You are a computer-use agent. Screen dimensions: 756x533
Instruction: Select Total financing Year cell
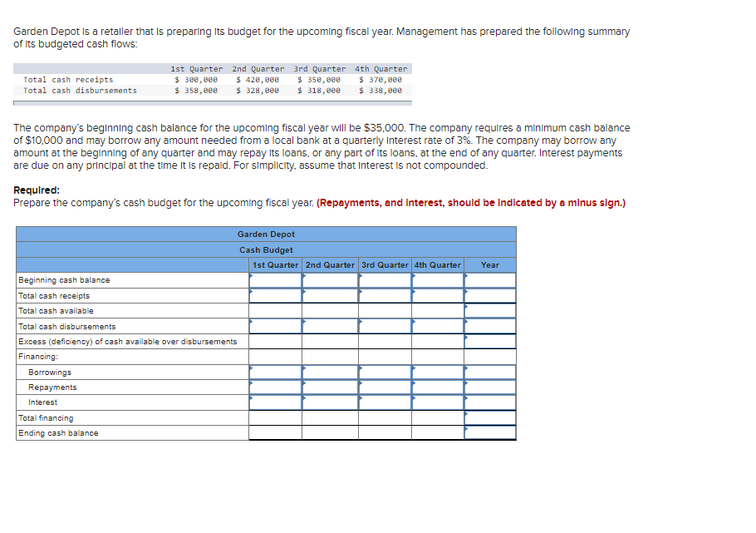[490, 417]
